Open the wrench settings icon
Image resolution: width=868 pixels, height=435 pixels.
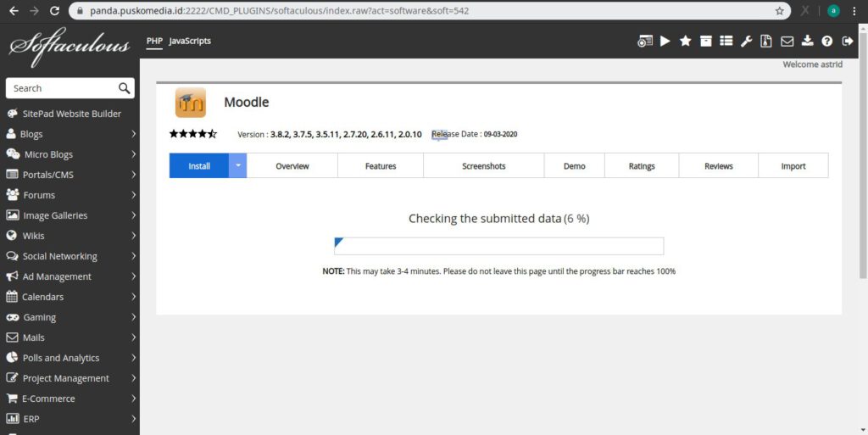point(746,41)
